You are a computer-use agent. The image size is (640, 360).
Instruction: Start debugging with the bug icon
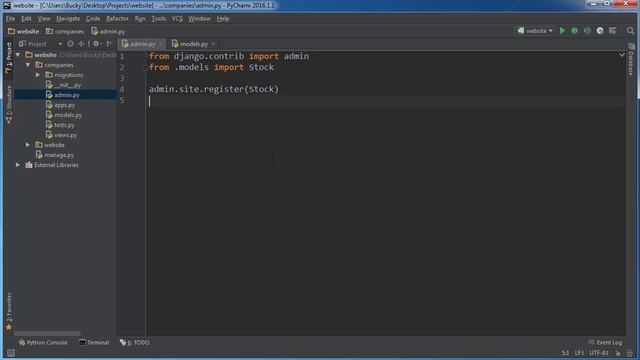point(574,31)
